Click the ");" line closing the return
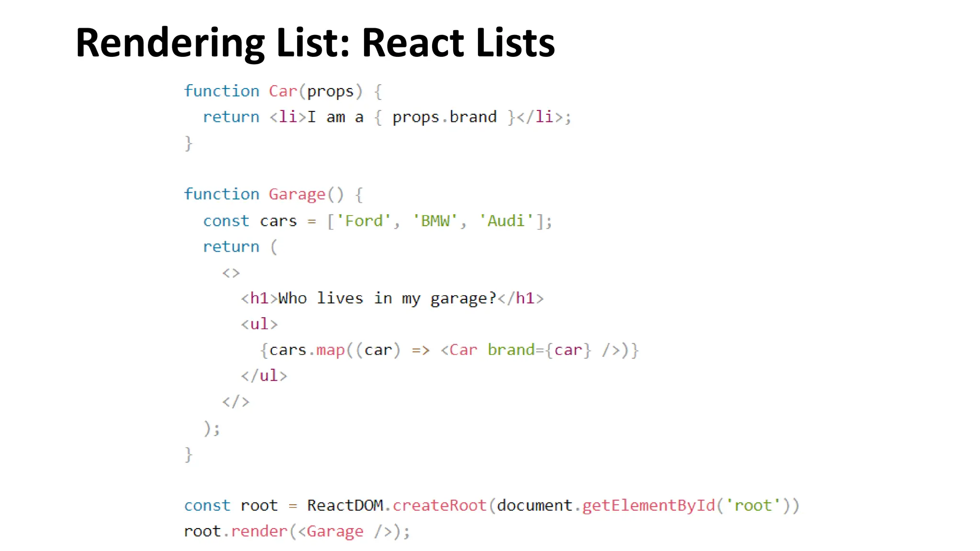Viewport: 980px width, 551px height. 212,428
